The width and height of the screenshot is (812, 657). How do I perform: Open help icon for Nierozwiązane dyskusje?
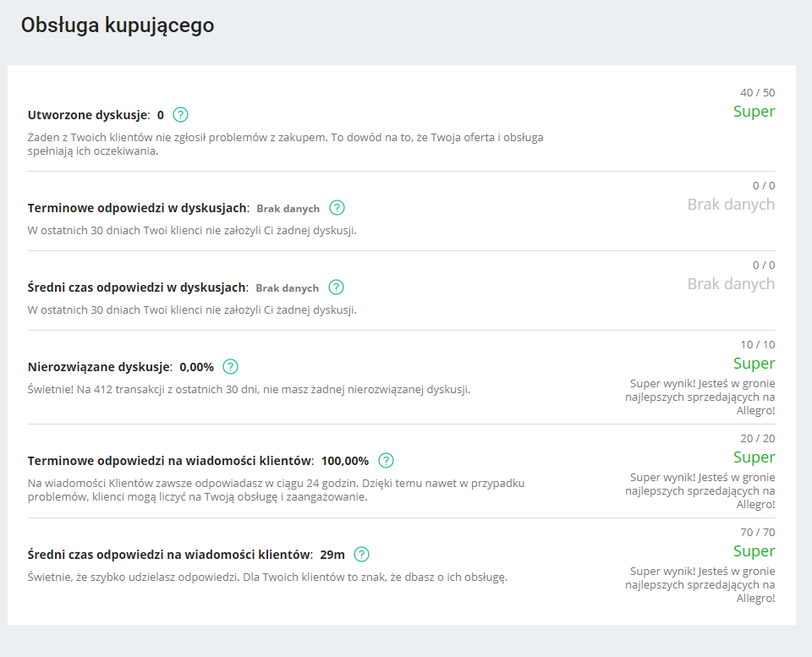pos(230,367)
